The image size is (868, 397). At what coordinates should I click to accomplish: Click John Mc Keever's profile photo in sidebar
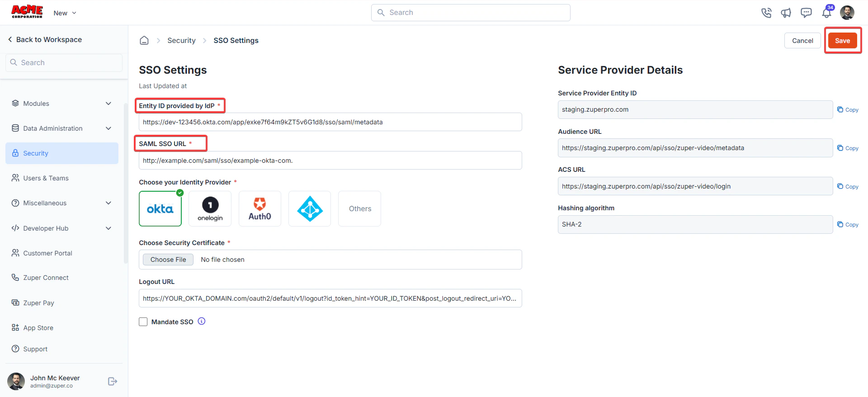click(x=16, y=381)
